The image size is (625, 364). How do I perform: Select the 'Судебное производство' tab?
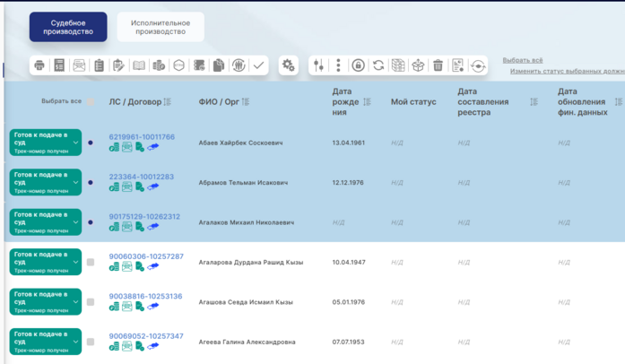[68, 27]
